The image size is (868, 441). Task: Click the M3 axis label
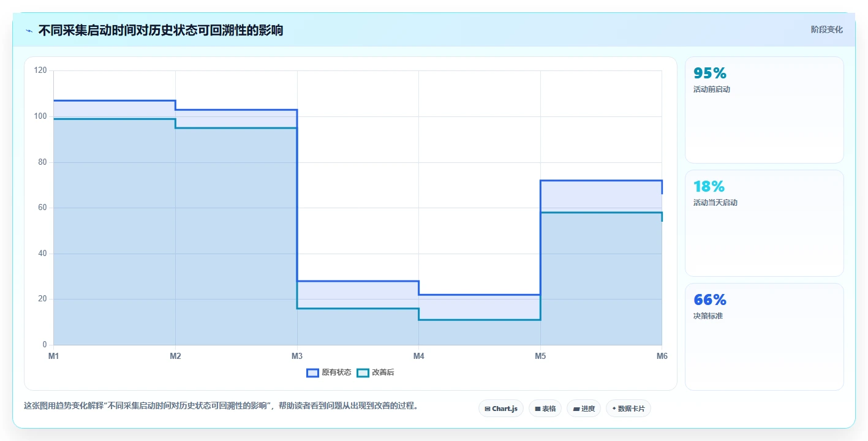point(297,356)
